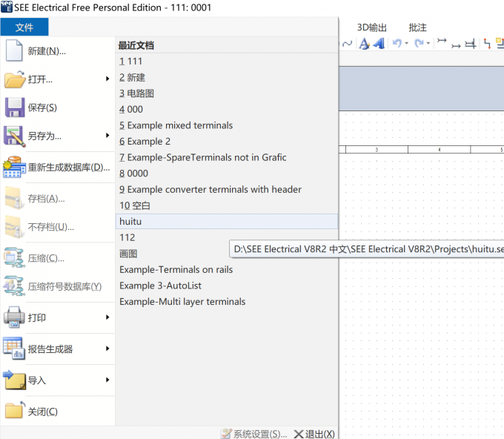Open recent document 112
Image resolution: width=504 pixels, height=439 pixels.
click(x=227, y=237)
